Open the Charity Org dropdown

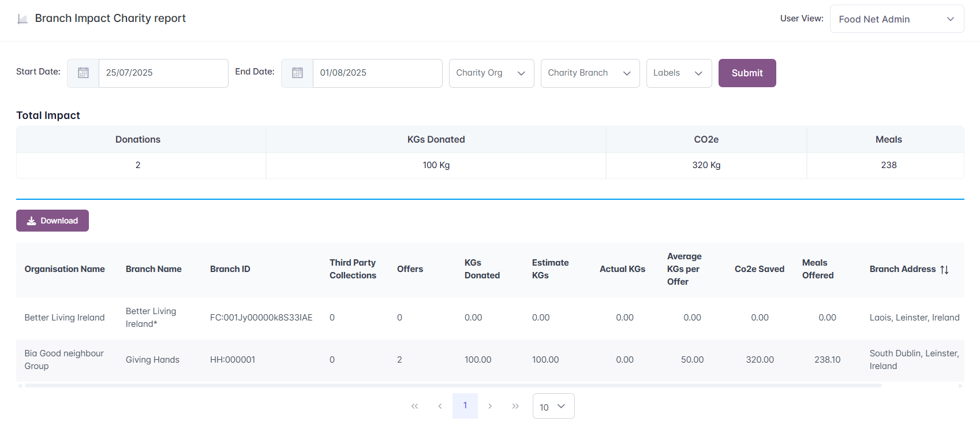(x=491, y=73)
